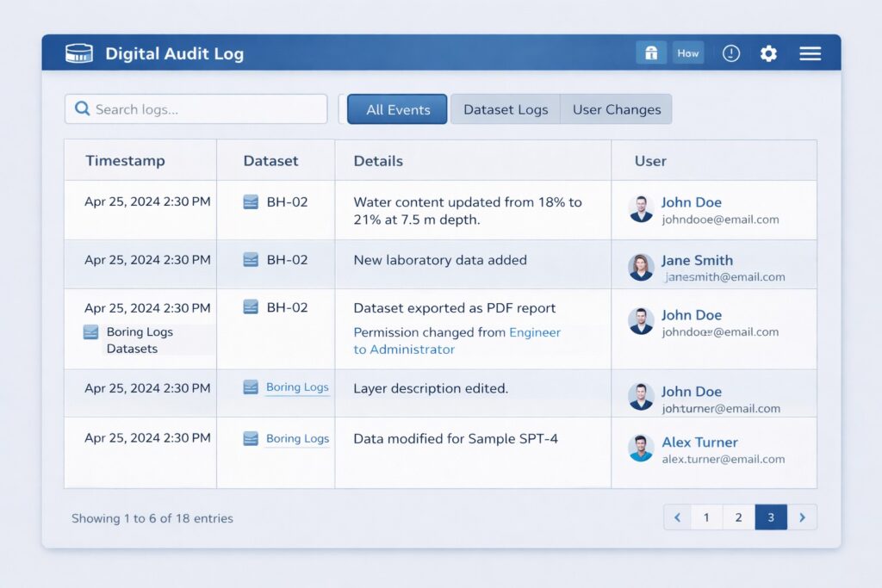882x588 pixels.
Task: Click BH-02 text in laboratory data row
Action: [x=287, y=260]
